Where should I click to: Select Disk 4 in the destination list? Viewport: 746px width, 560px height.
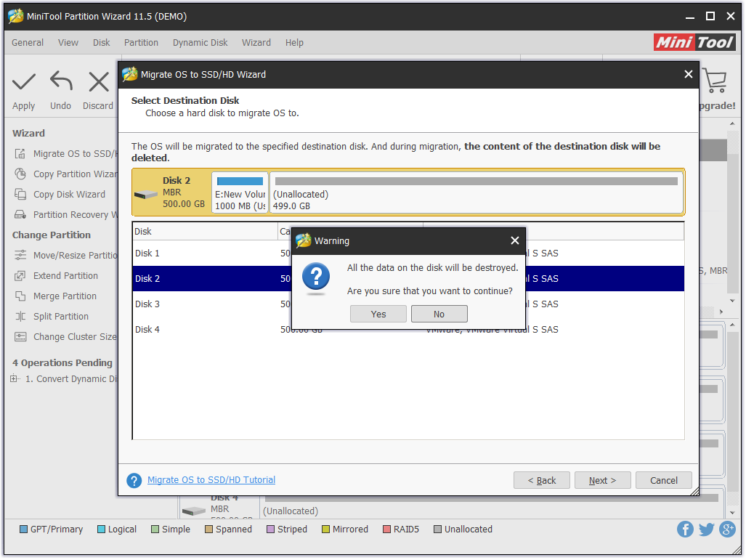(x=408, y=329)
